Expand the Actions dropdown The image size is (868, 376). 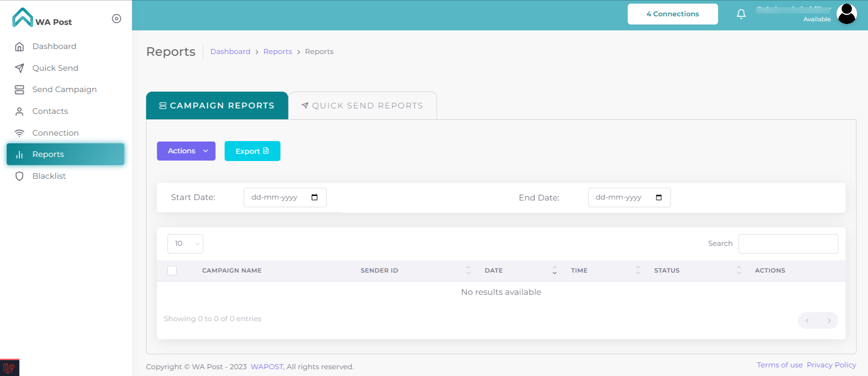(186, 151)
